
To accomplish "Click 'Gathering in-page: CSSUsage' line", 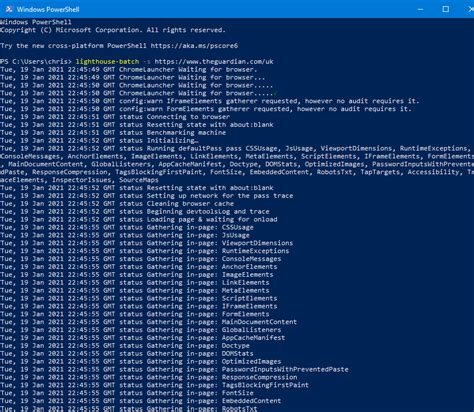I will (127, 227).
